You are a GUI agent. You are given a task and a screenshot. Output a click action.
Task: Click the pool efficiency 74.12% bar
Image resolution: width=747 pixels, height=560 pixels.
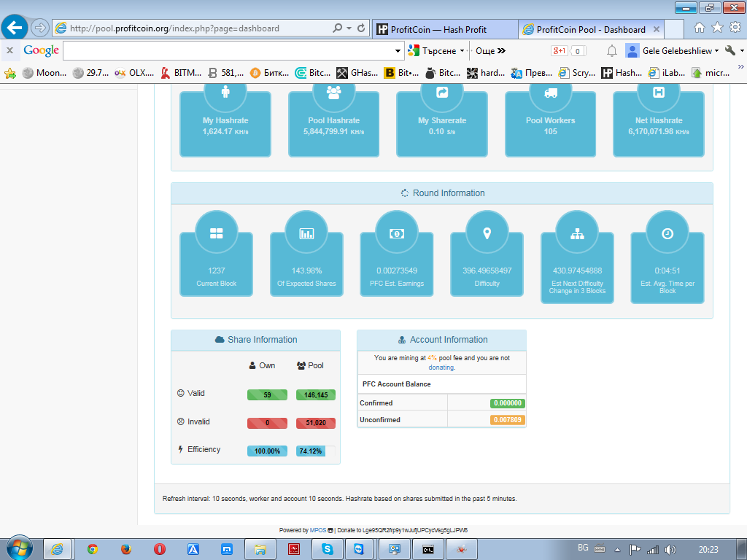point(316,451)
